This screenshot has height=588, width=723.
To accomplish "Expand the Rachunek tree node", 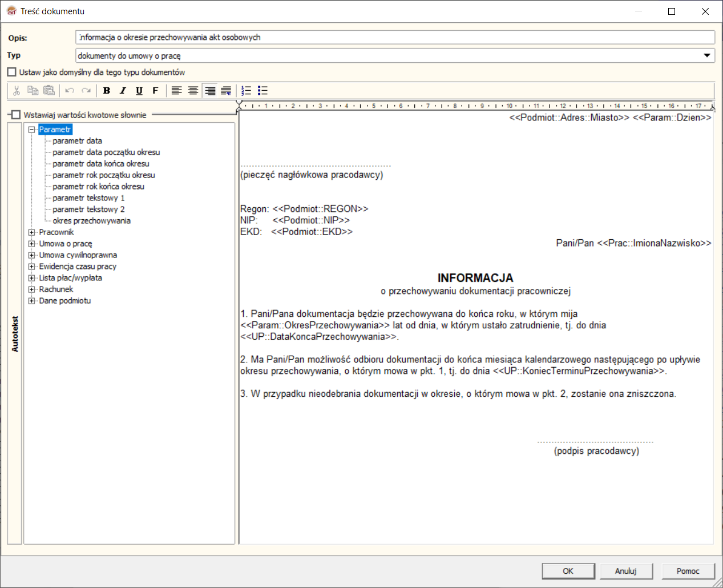I will (32, 289).
